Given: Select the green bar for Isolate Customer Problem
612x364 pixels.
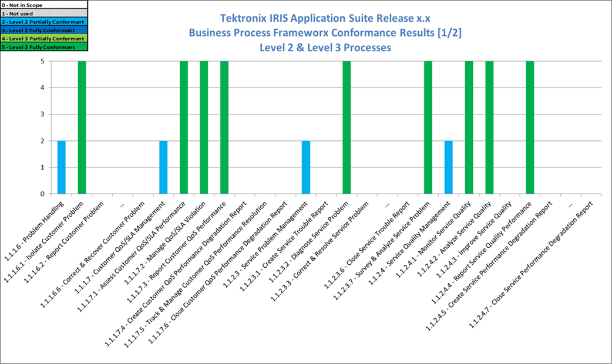Looking at the screenshot, I should tap(82, 127).
